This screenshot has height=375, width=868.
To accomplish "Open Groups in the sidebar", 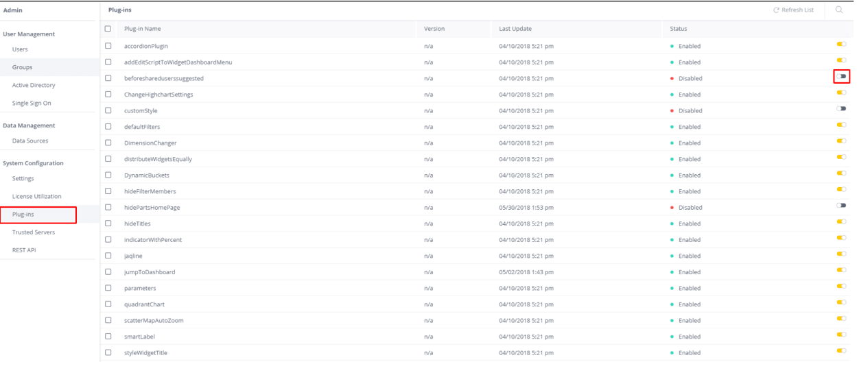I will point(22,67).
